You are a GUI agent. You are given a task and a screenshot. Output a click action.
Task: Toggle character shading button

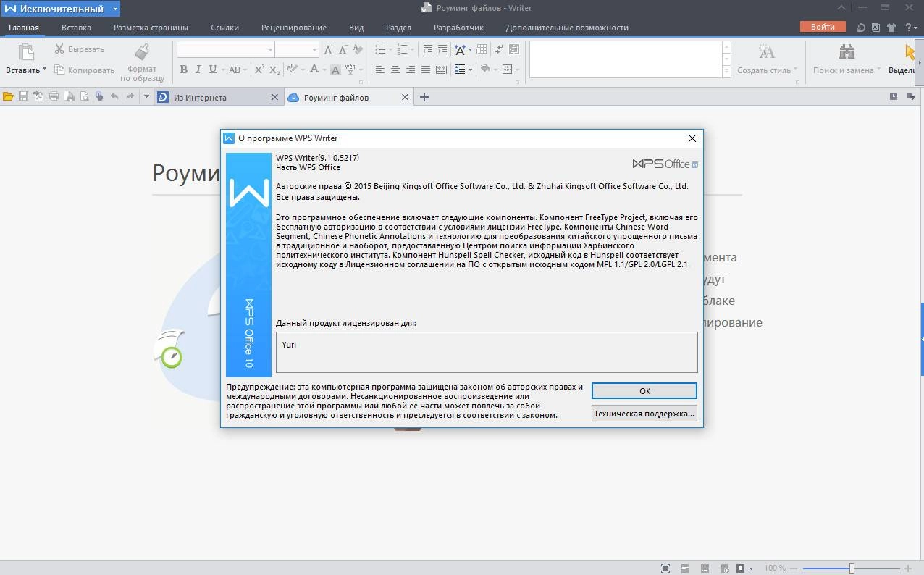point(335,70)
